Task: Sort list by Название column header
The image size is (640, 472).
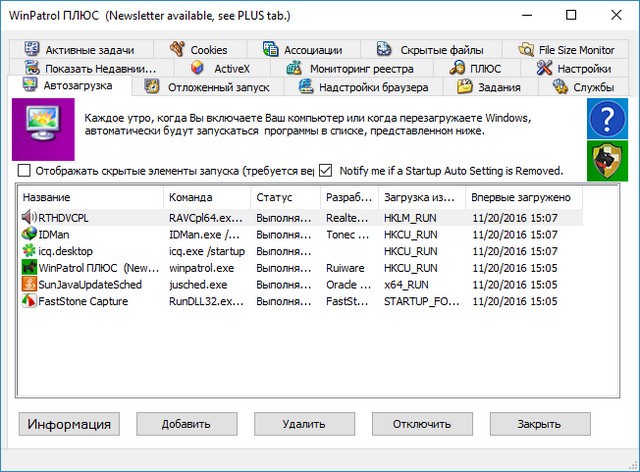Action: coord(88,197)
